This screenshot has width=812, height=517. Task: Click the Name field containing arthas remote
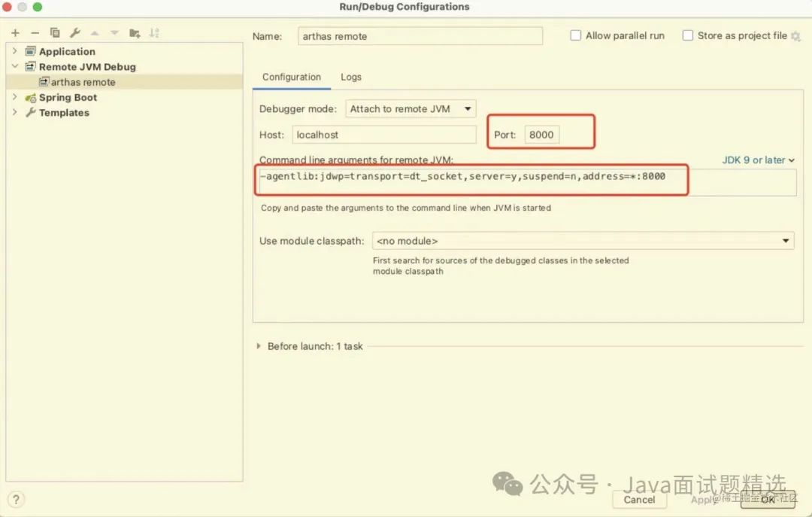pyautogui.click(x=420, y=36)
